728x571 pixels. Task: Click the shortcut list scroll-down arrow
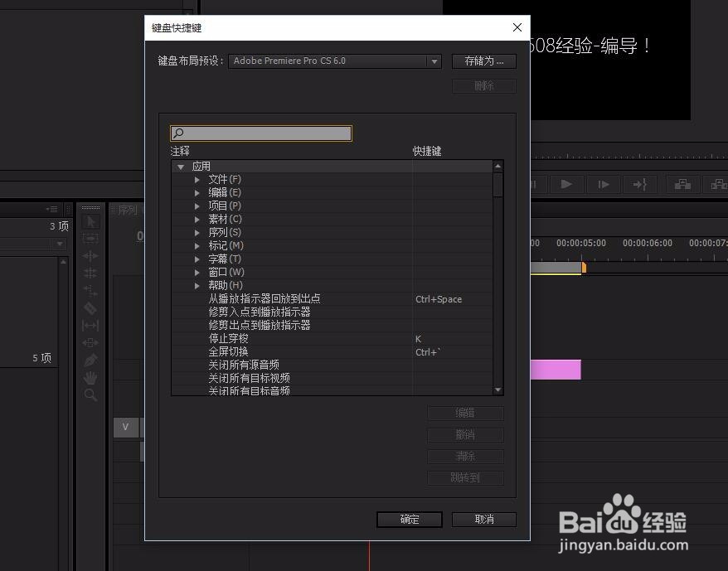point(497,390)
